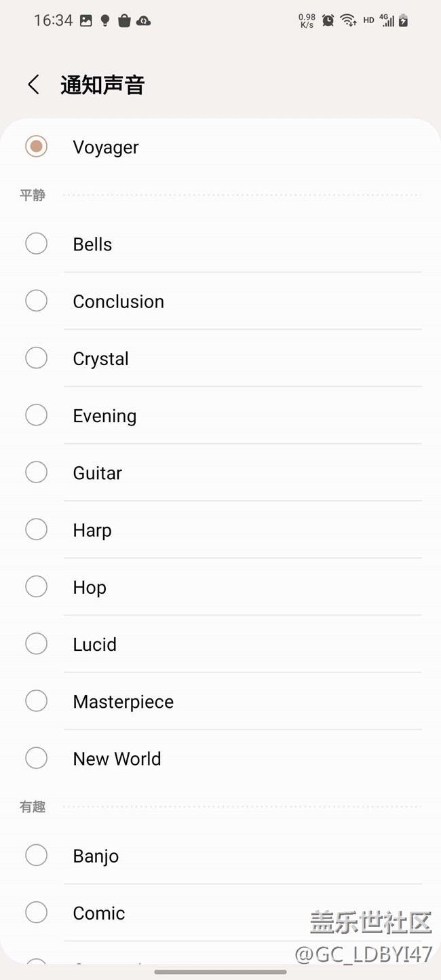Select Bells notification sound
This screenshot has height=980, width=441.
pyautogui.click(x=36, y=244)
